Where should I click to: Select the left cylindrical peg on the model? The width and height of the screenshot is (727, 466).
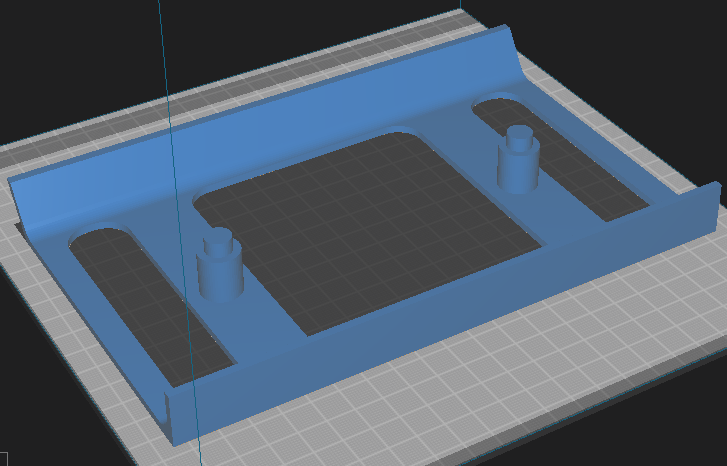(x=220, y=265)
